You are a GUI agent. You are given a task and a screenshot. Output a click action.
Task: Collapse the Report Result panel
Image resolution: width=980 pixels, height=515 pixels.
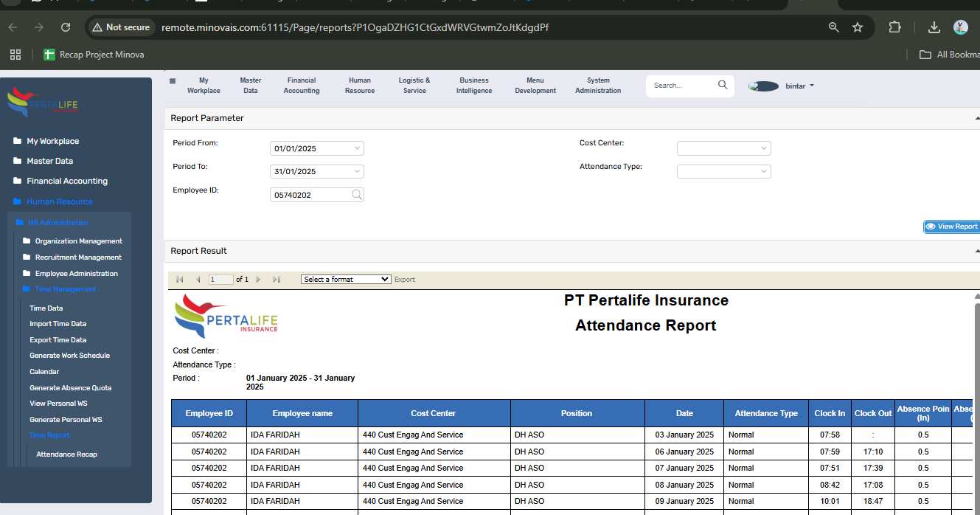click(x=977, y=252)
